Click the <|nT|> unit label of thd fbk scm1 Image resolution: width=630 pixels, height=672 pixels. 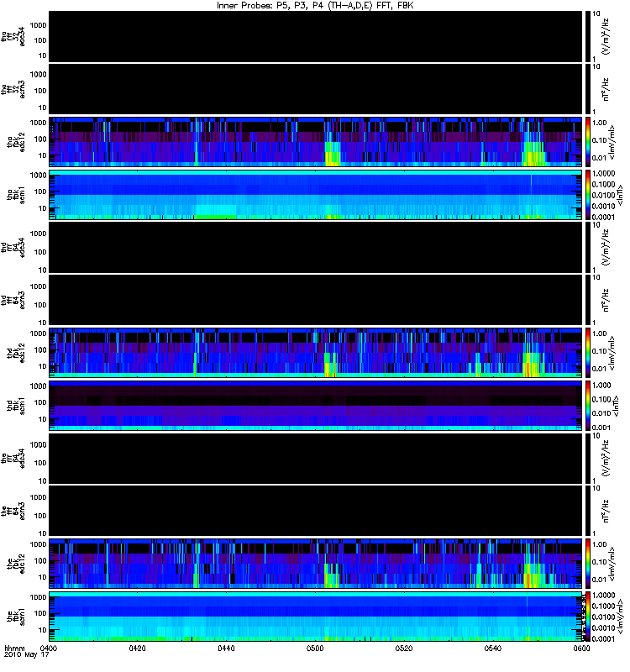[x=616, y=406]
